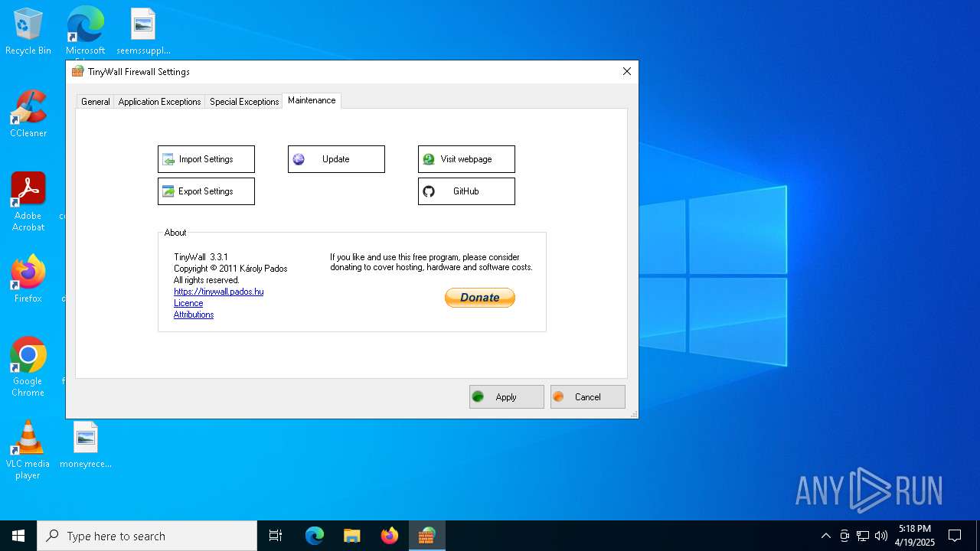Click the TinyWall title bar icon
Viewport: 980px width, 551px height.
77,71
